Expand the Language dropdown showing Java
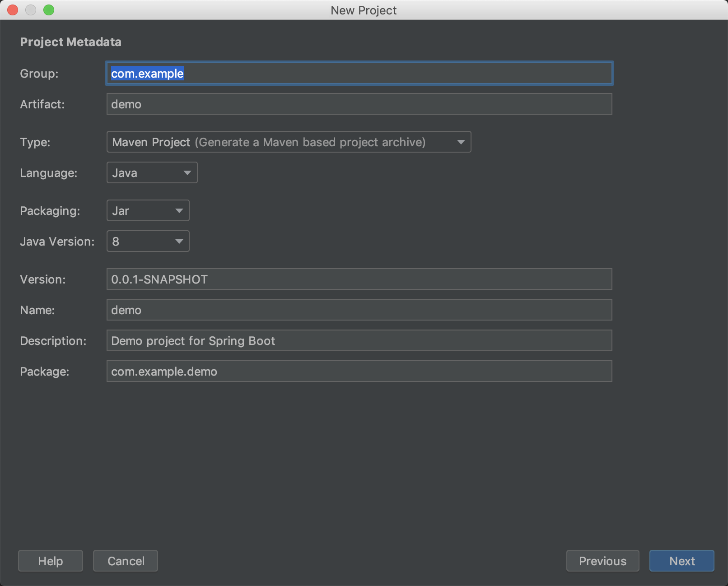The image size is (728, 586). [x=151, y=172]
